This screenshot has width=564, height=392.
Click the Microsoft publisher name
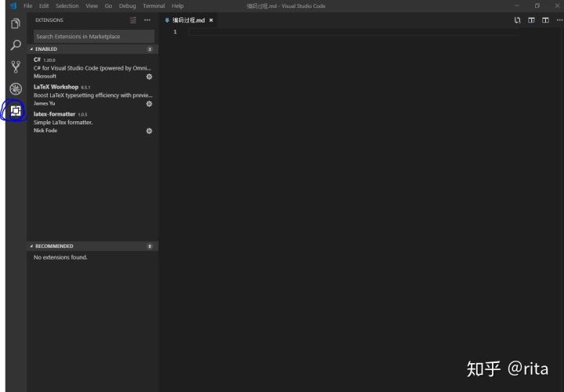click(45, 76)
